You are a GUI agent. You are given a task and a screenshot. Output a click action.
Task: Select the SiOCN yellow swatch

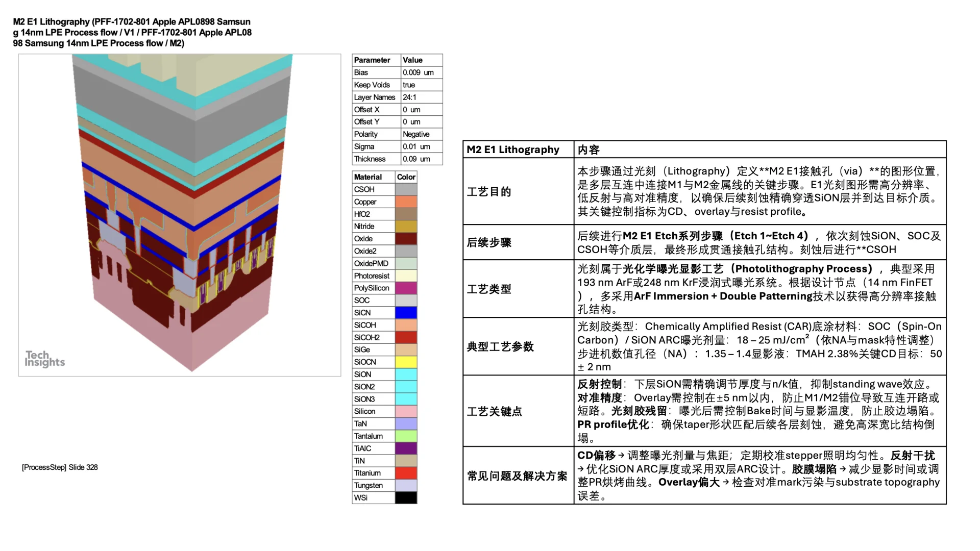pyautogui.click(x=406, y=362)
